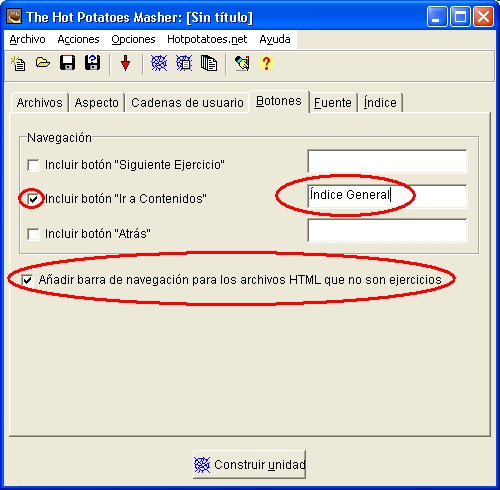Switch to the Aspecto tab
Viewport: 500px width, 490px height.
[x=97, y=103]
